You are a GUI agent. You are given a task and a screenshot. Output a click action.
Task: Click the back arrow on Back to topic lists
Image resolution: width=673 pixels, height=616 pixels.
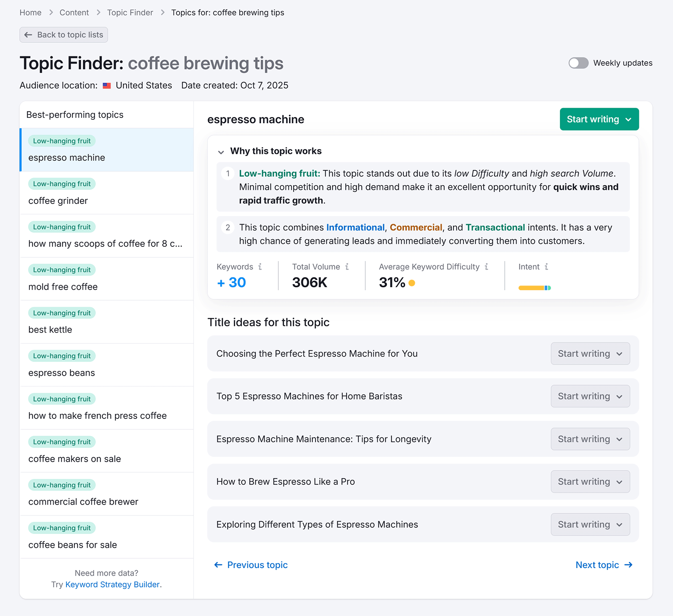coord(28,35)
